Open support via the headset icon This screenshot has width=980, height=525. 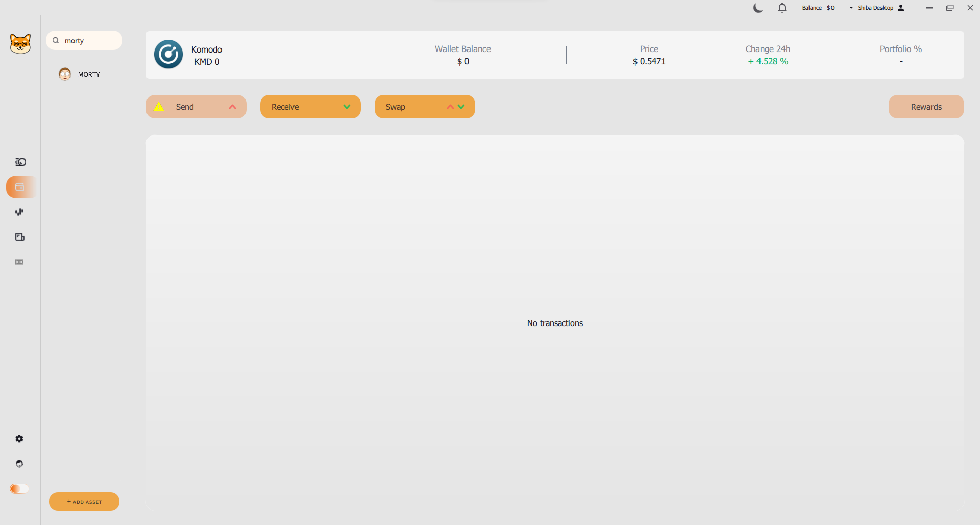pyautogui.click(x=19, y=464)
